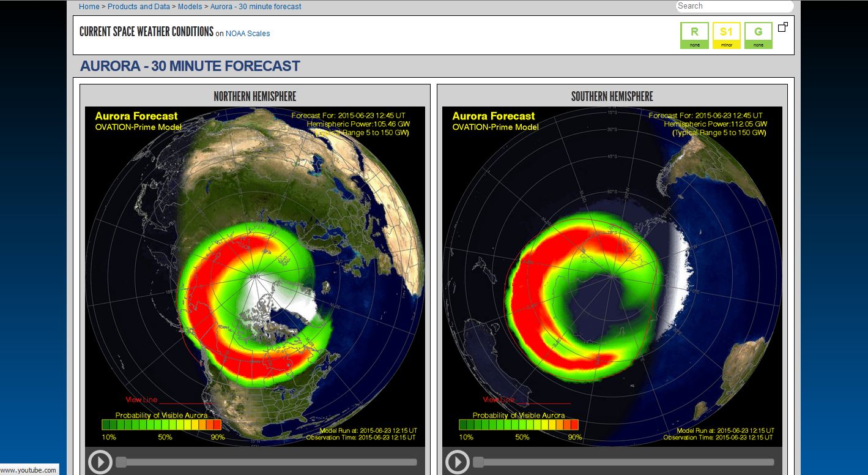Click the Northern Hemisphere animation timeline slider
868x475 pixels.
coord(267,462)
